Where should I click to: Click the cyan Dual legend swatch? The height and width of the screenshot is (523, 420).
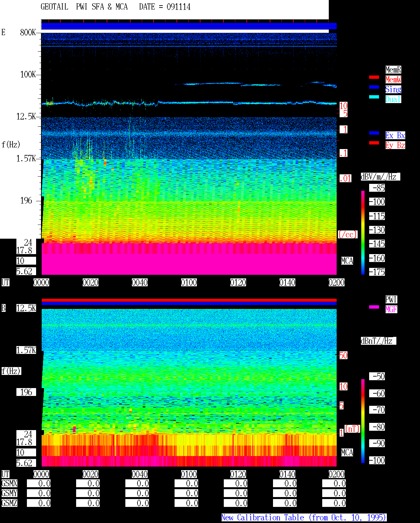(374, 97)
